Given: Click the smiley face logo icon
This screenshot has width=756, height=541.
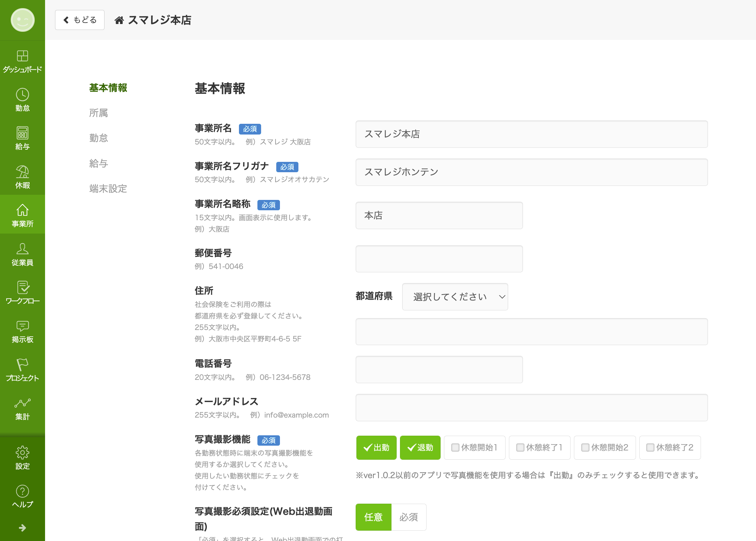Looking at the screenshot, I should pyautogui.click(x=23, y=20).
